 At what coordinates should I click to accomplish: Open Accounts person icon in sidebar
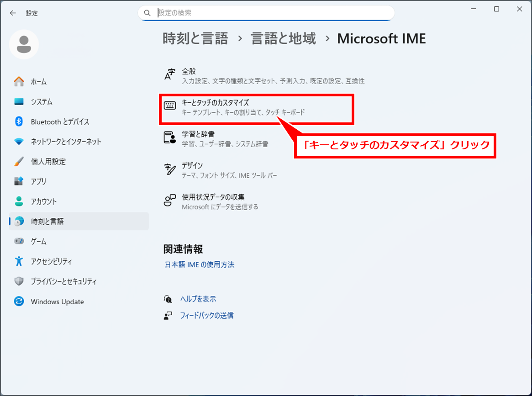coord(19,201)
